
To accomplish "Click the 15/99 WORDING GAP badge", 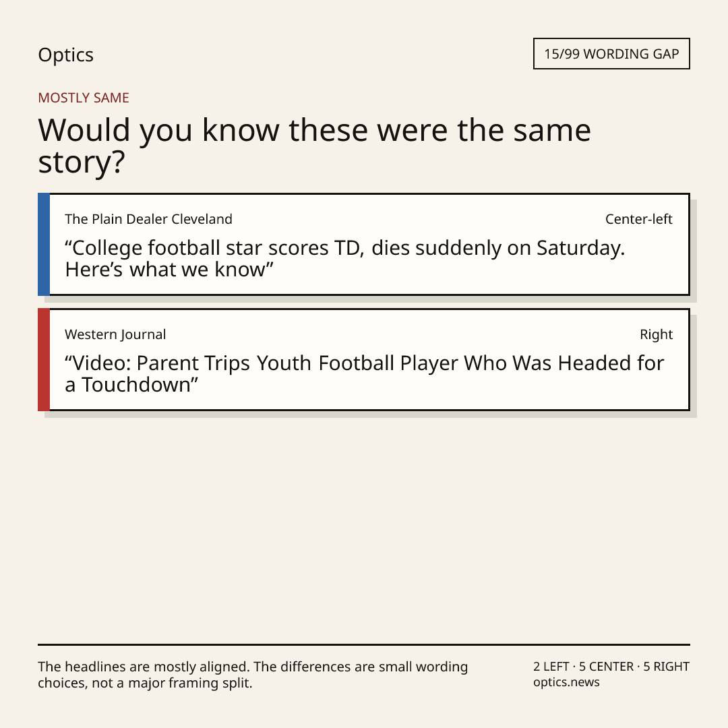I will click(x=611, y=54).
